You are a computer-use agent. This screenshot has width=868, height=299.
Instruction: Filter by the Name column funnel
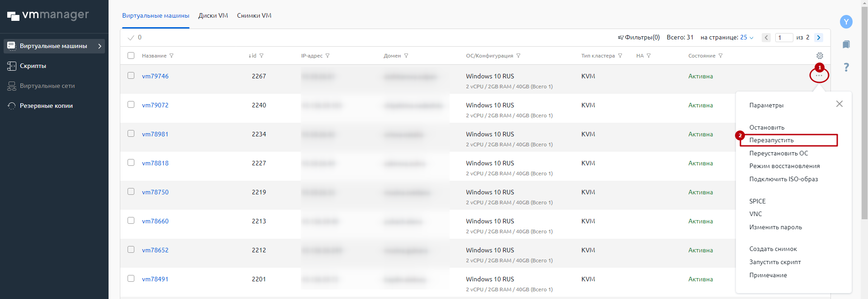171,56
